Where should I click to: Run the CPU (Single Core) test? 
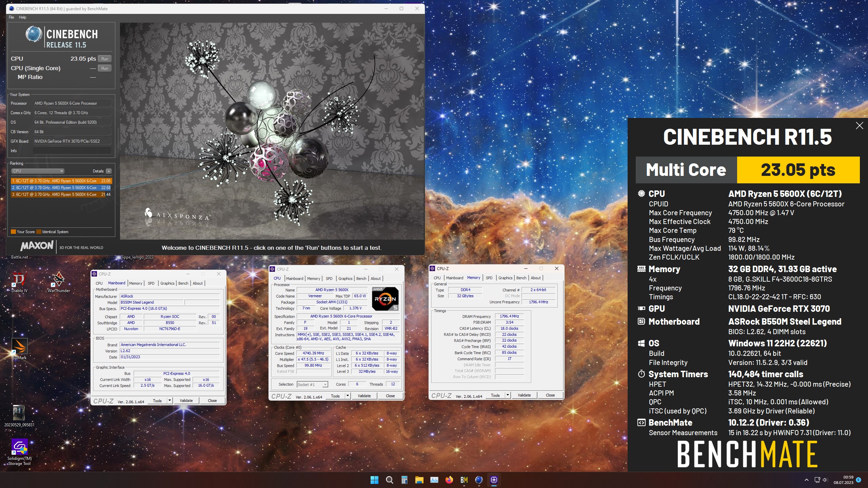click(105, 68)
